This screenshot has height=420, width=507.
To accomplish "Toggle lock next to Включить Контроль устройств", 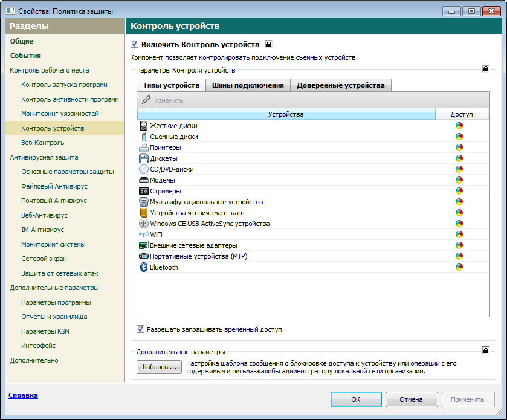I will coord(268,44).
